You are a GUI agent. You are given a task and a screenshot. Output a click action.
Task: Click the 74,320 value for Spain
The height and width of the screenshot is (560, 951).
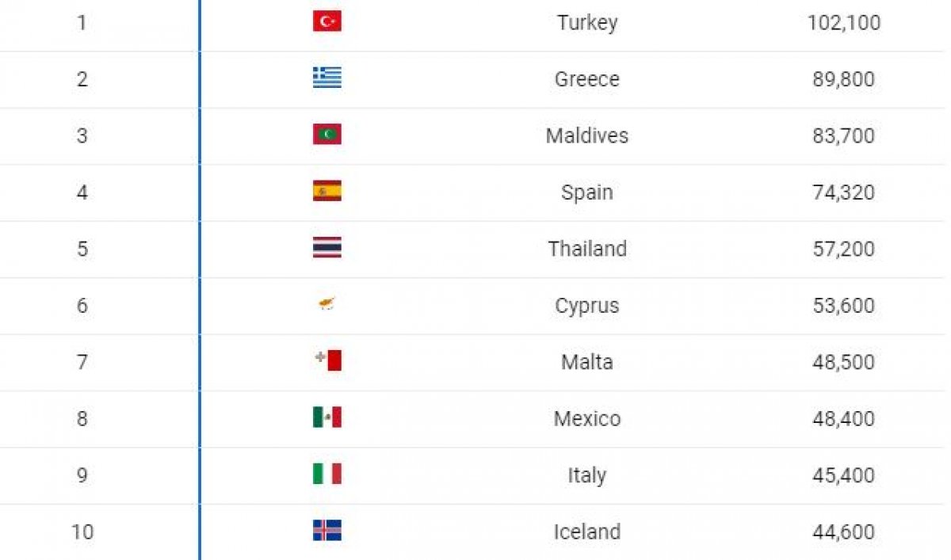[x=844, y=192]
